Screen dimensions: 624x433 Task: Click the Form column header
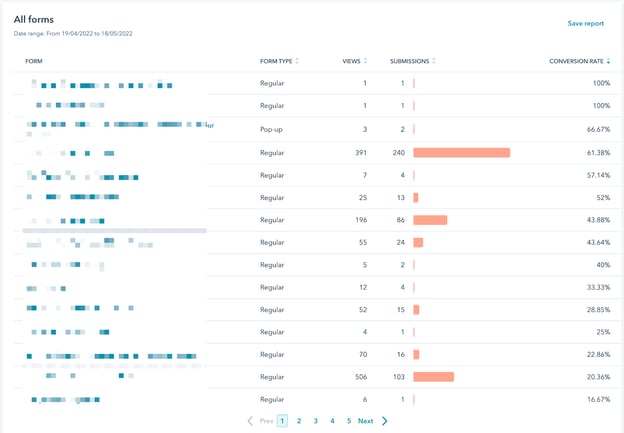tap(34, 61)
